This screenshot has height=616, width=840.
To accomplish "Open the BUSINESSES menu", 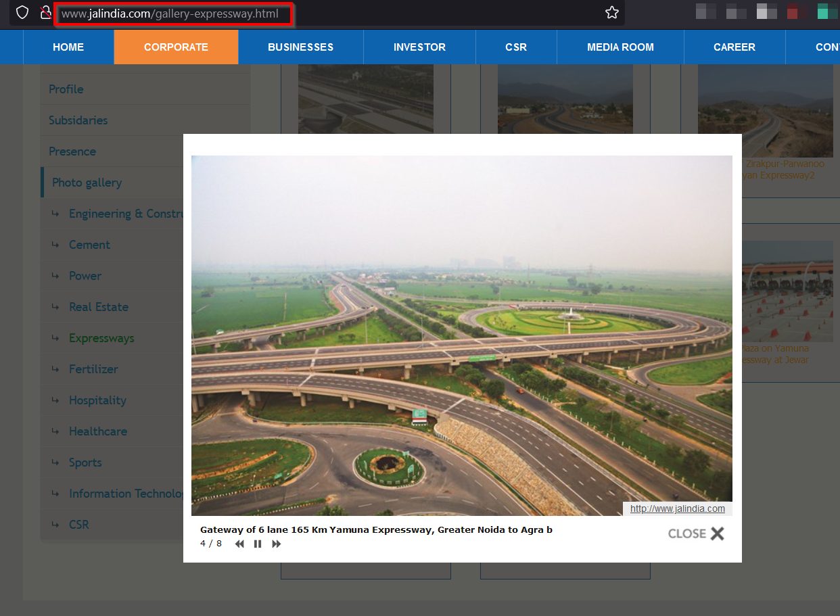I will pos(300,47).
